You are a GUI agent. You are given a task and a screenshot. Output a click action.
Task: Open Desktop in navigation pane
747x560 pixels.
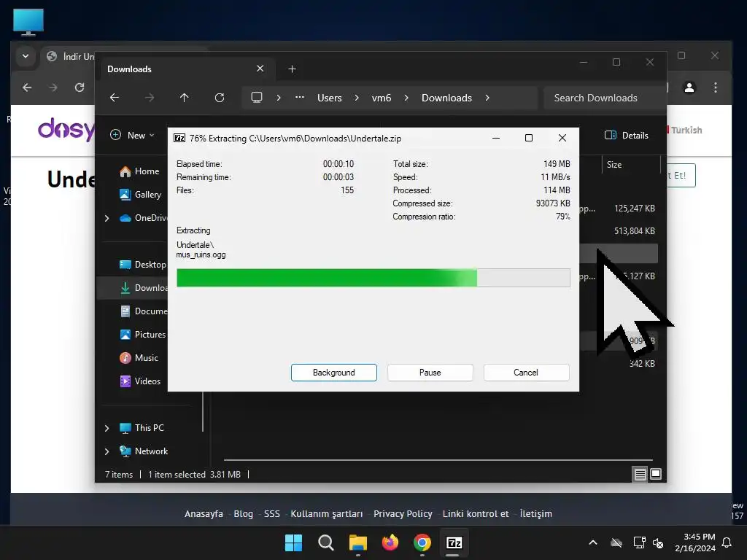tap(142, 265)
